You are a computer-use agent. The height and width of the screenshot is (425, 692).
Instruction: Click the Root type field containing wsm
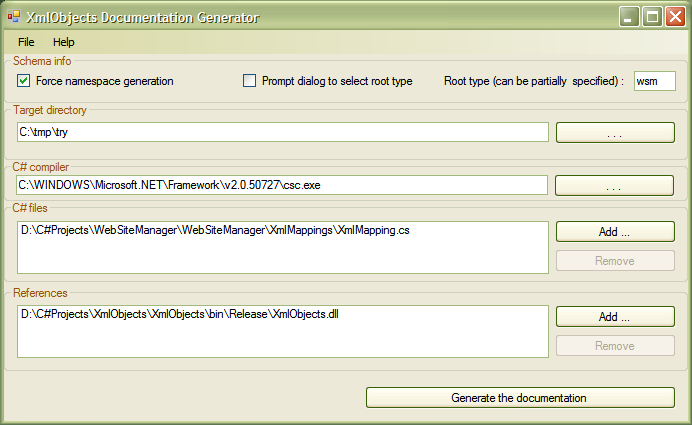654,81
